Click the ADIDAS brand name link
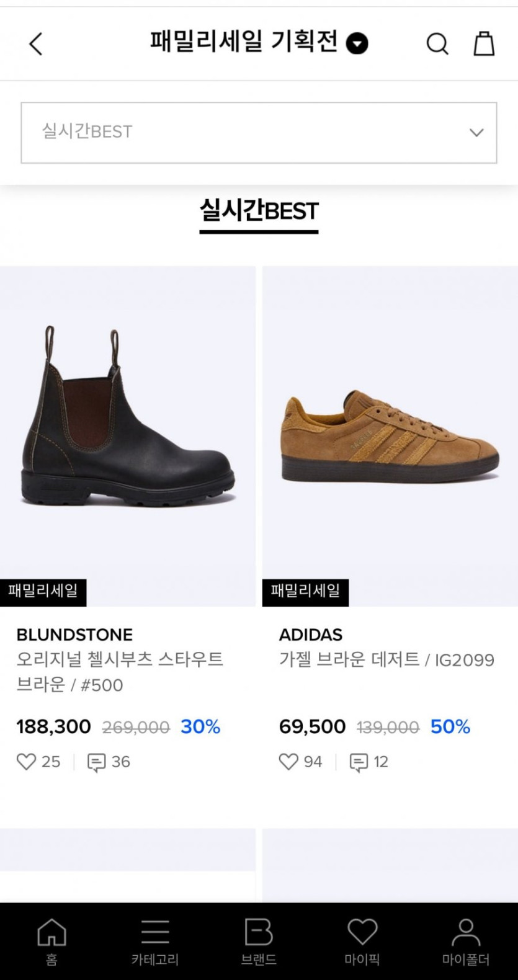The height and width of the screenshot is (980, 518). point(311,635)
